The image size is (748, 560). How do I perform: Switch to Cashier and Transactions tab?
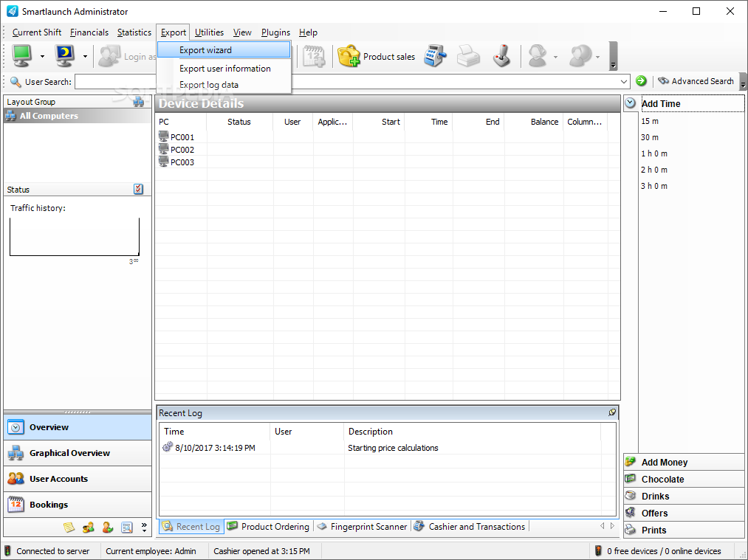(x=470, y=527)
